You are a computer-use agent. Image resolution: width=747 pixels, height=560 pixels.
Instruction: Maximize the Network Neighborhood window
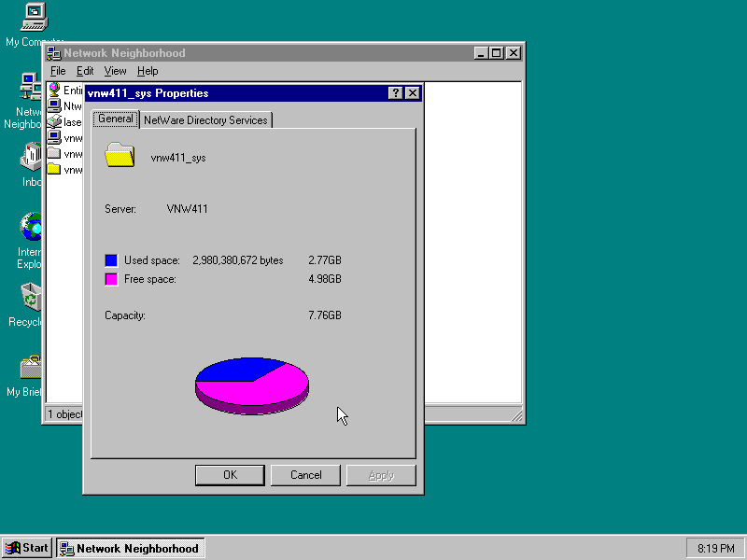point(496,53)
